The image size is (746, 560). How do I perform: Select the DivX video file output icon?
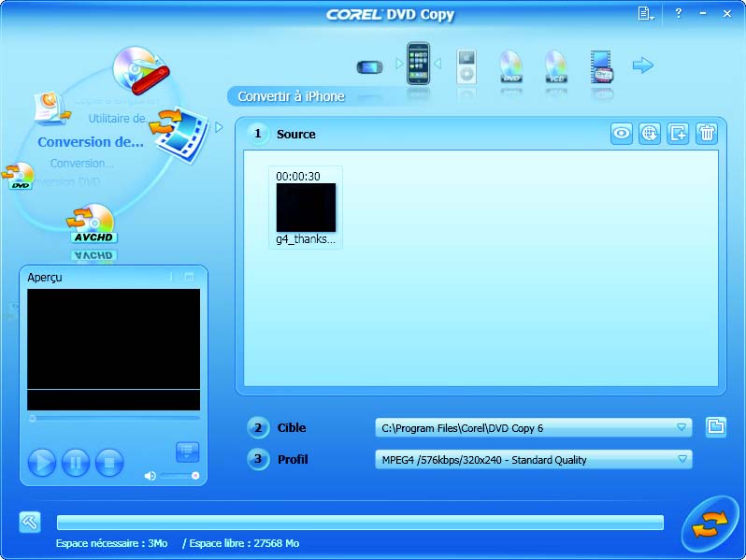(x=601, y=66)
